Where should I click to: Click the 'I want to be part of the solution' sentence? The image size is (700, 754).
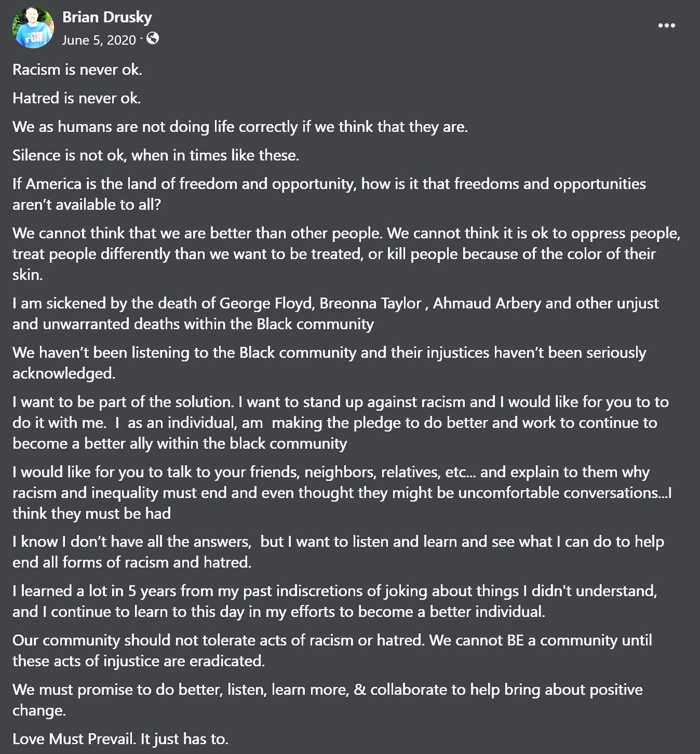pyautogui.click(x=127, y=402)
